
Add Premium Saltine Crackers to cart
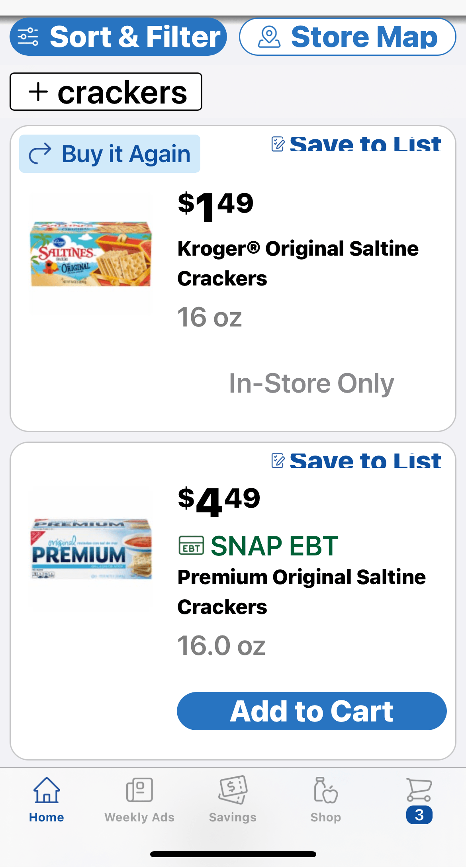311,711
